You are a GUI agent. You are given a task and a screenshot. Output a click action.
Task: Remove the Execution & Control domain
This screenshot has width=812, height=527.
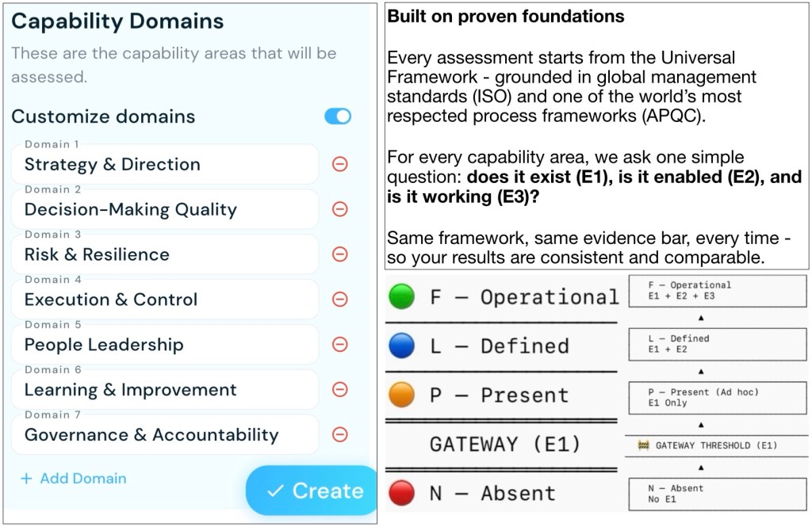click(339, 300)
